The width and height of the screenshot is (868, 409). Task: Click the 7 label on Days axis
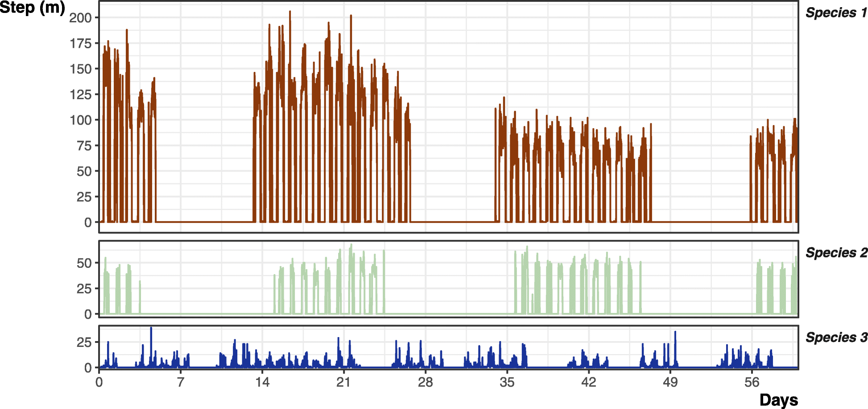[x=180, y=382]
